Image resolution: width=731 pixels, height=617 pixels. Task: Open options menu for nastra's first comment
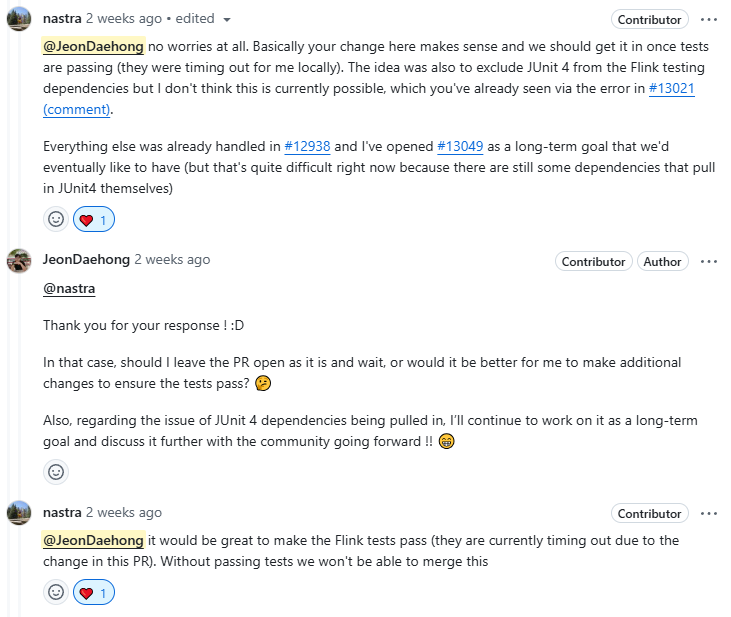(x=709, y=20)
